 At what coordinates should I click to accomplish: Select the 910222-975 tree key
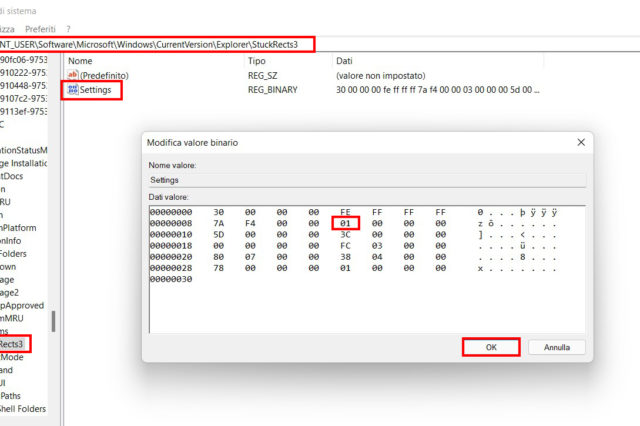(x=24, y=73)
